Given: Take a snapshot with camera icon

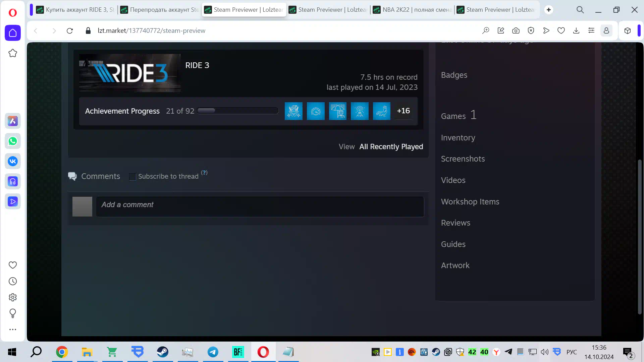Looking at the screenshot, I should click(516, 31).
